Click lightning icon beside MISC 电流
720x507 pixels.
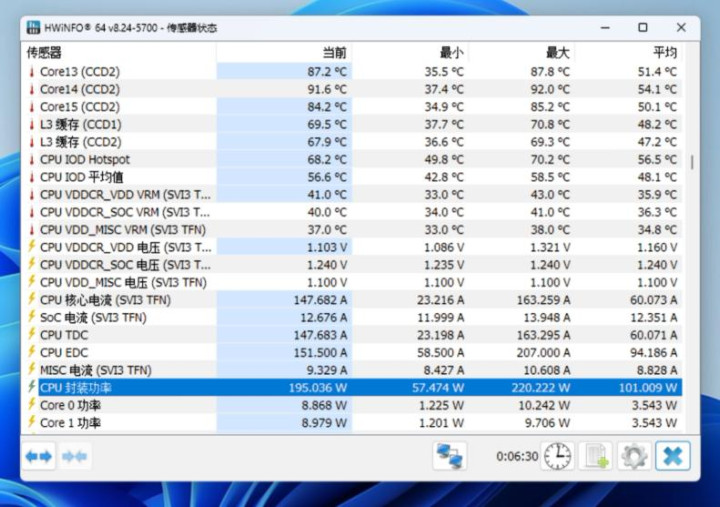click(x=32, y=369)
